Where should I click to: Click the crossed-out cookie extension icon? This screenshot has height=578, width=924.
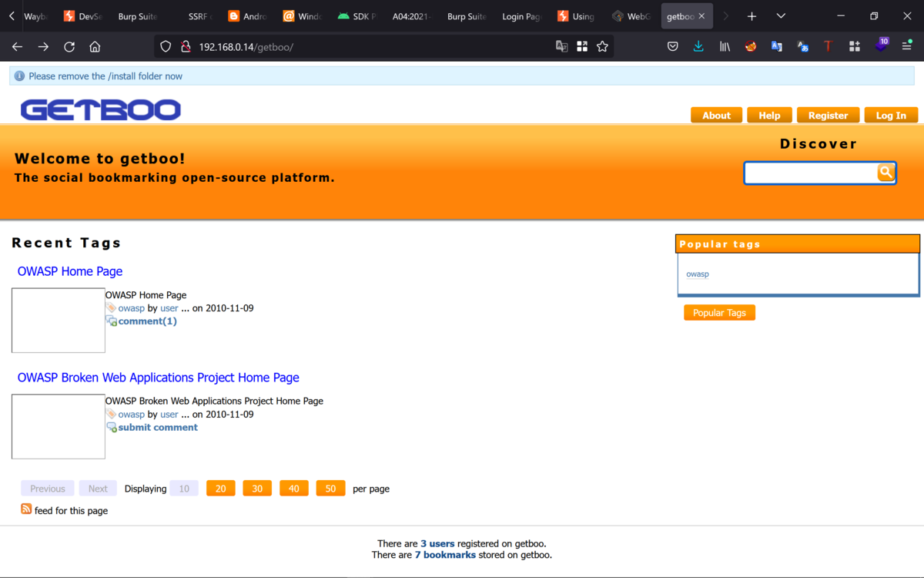click(751, 47)
